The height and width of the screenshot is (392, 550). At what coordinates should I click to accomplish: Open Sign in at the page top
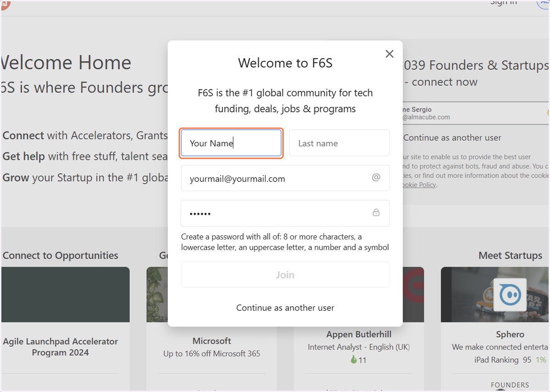[x=504, y=3]
